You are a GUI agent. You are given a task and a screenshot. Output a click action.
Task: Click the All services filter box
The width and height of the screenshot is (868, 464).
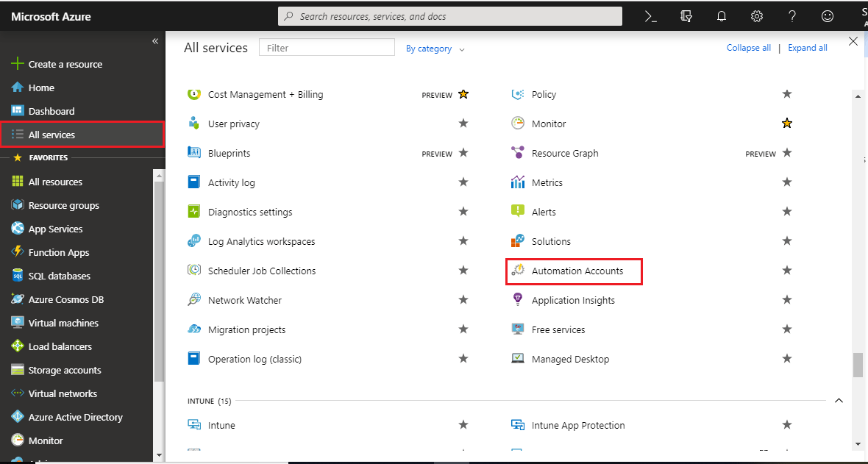tap(327, 48)
